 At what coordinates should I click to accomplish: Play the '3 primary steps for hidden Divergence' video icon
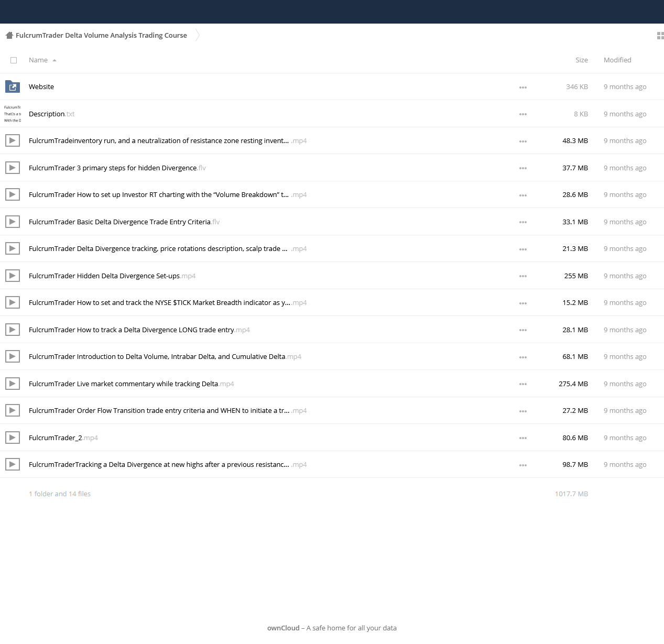[13, 168]
